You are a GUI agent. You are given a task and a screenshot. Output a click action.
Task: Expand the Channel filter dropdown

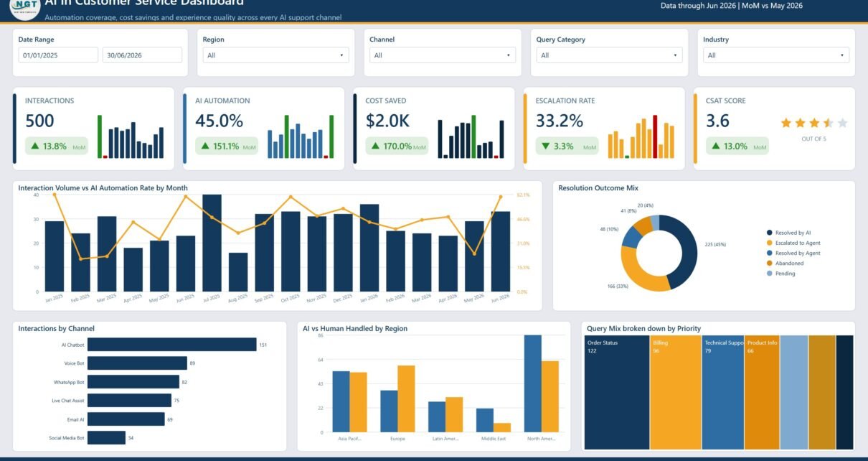443,55
